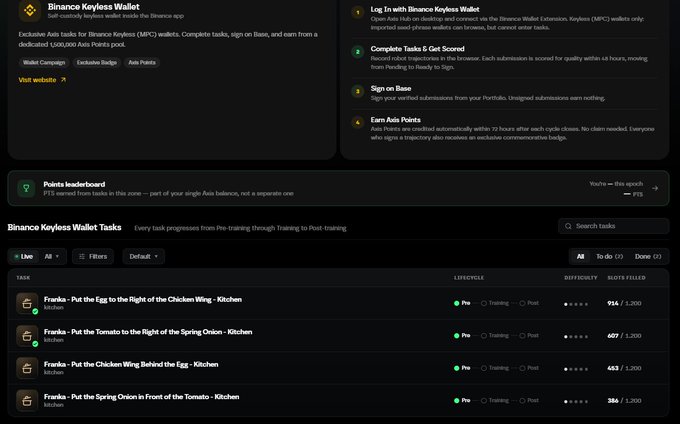Click the 914 / 1,200 slots value
The image size is (680, 424).
[624, 303]
